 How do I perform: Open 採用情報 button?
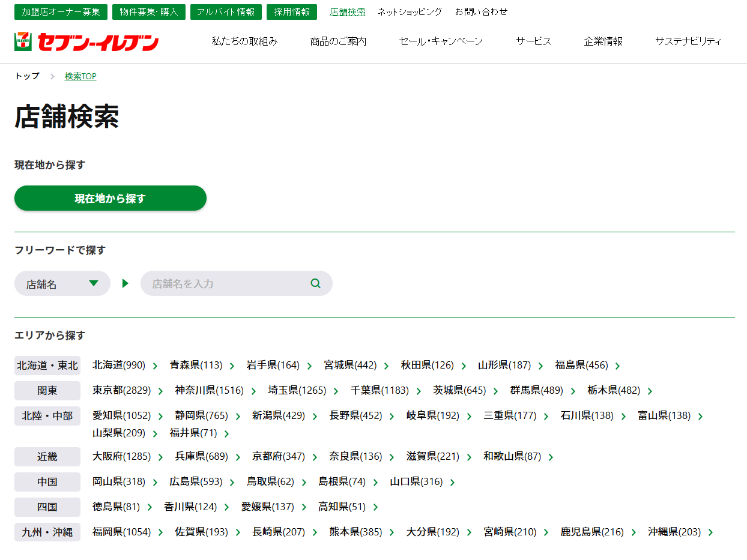(x=292, y=12)
